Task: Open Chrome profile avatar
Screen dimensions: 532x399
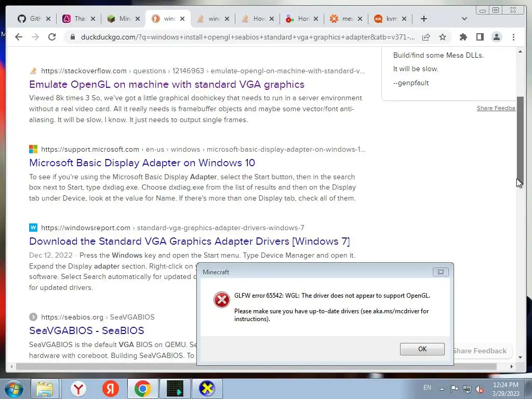Action: point(497,37)
